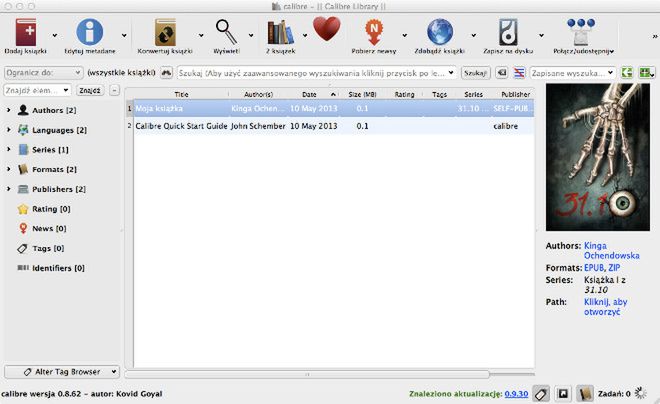Sort by the Rating column header
Screen dimensions: 660x404
click(405, 94)
